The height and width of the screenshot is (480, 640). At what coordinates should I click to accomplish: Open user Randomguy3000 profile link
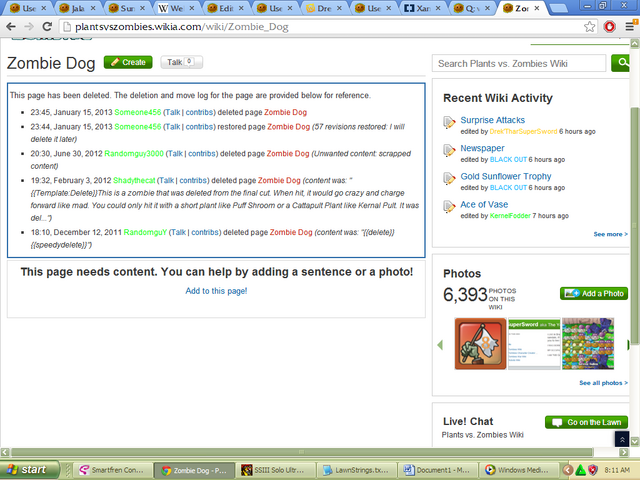click(134, 153)
